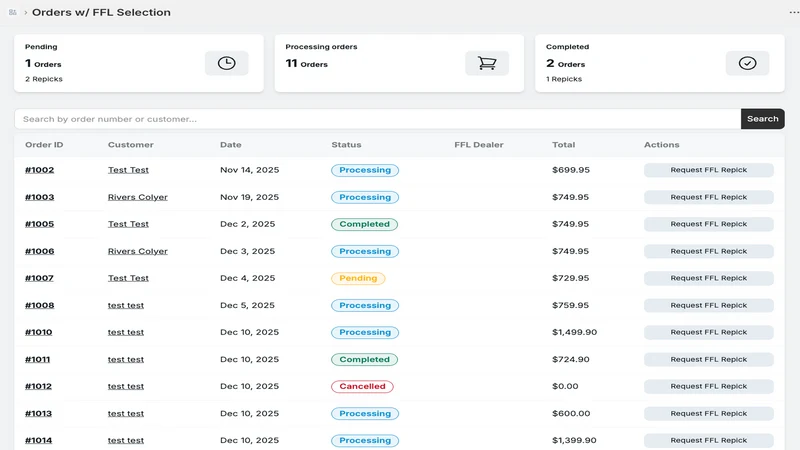Open the three-dot menu at top right
The width and height of the screenshot is (800, 450).
(794, 12)
